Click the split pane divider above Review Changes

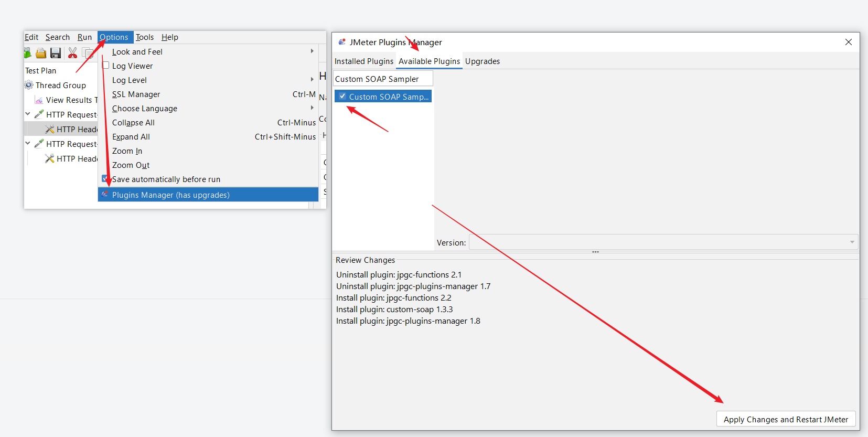pyautogui.click(x=595, y=252)
